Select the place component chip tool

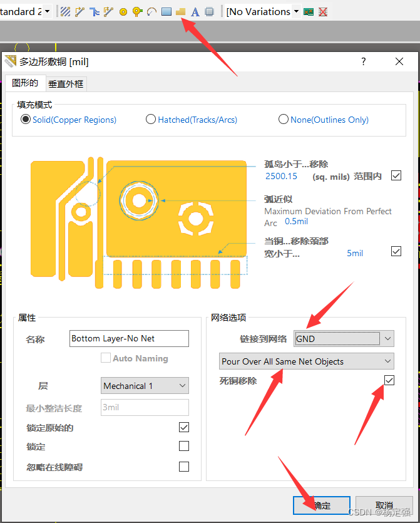click(x=209, y=12)
